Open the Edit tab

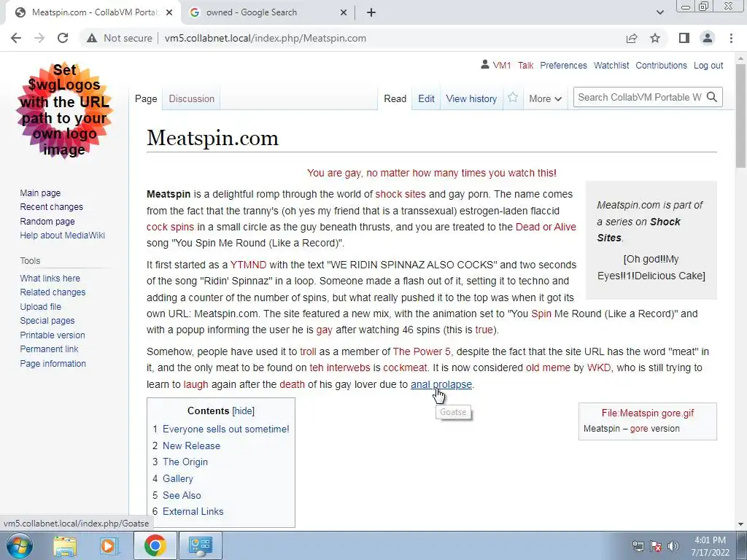tap(426, 98)
